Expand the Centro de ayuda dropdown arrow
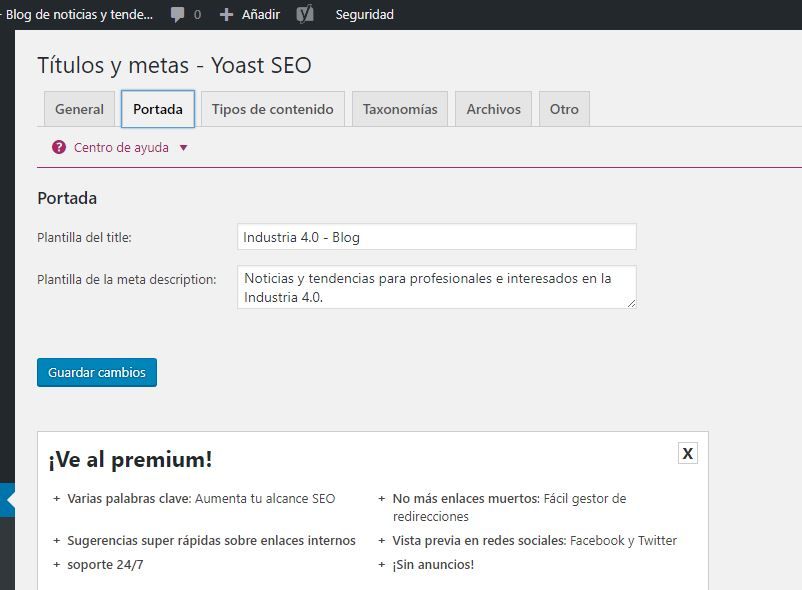The height and width of the screenshot is (590, 802). point(184,148)
